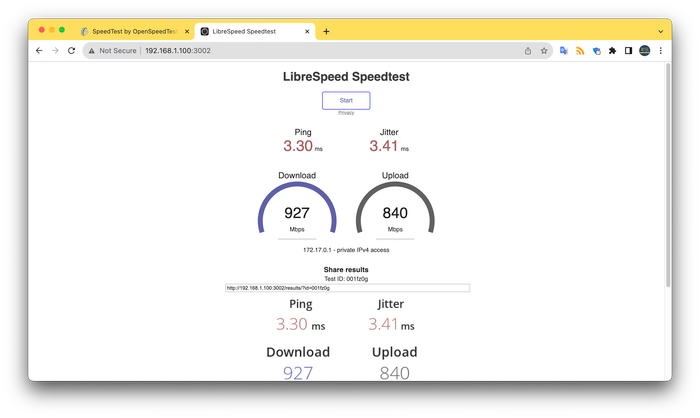Reload the page with the refresh icon

click(71, 50)
